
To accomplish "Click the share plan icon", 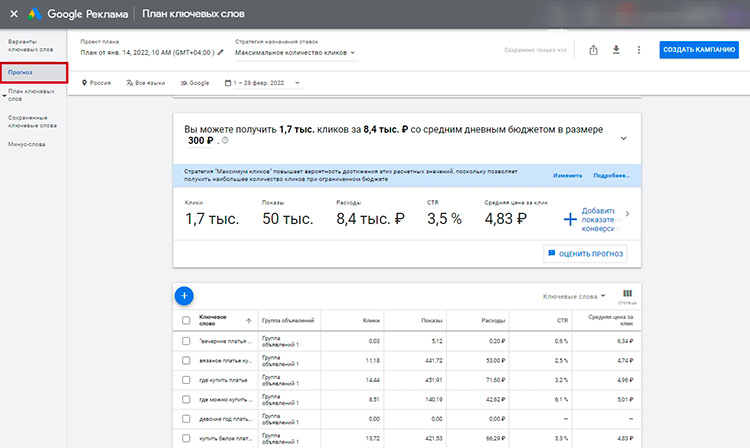I will (594, 50).
